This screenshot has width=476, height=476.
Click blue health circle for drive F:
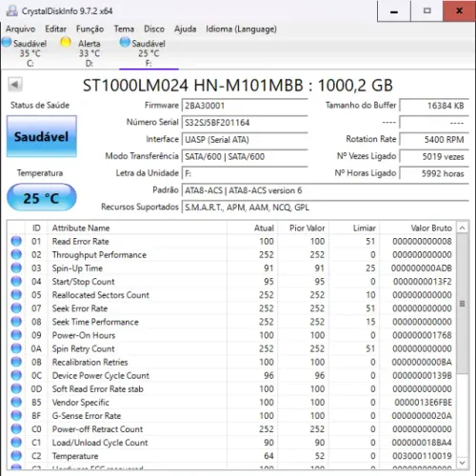click(x=125, y=42)
